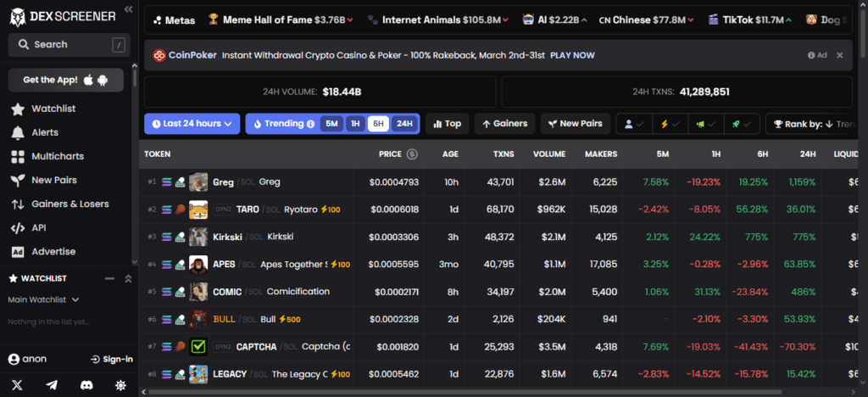Image resolution: width=868 pixels, height=397 pixels.
Task: Toggle the ads (megaphone) filter
Action: [706, 124]
